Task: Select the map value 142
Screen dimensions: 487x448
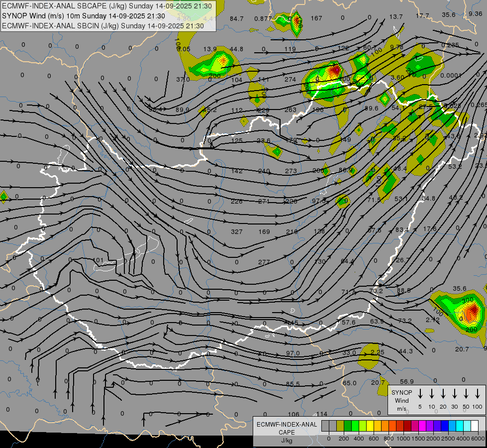Action: point(237,171)
